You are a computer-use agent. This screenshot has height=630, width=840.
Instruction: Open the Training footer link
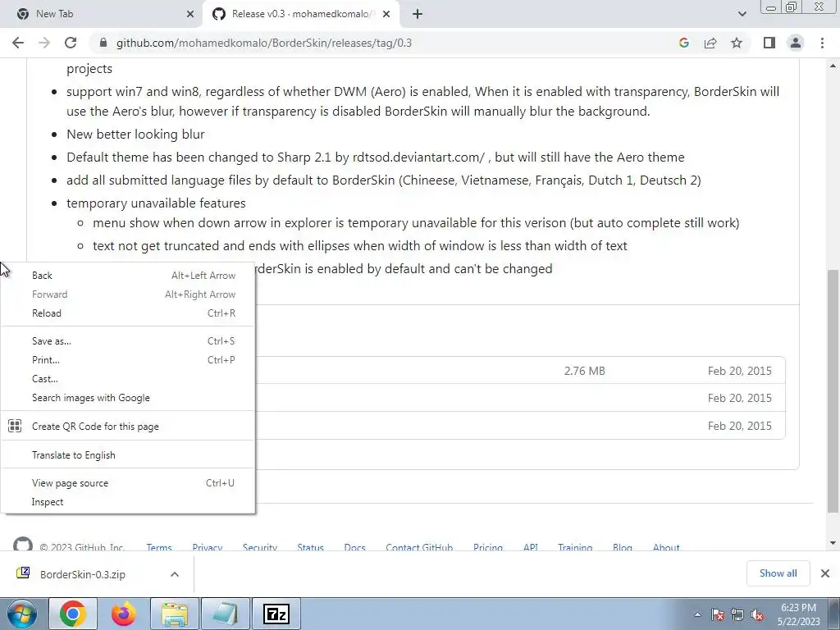tap(575, 547)
